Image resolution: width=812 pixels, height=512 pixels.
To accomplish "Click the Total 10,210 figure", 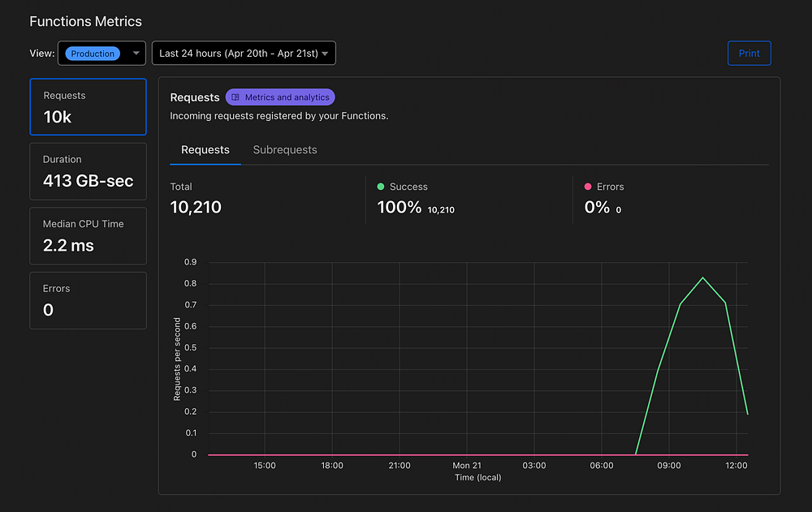I will click(x=196, y=207).
